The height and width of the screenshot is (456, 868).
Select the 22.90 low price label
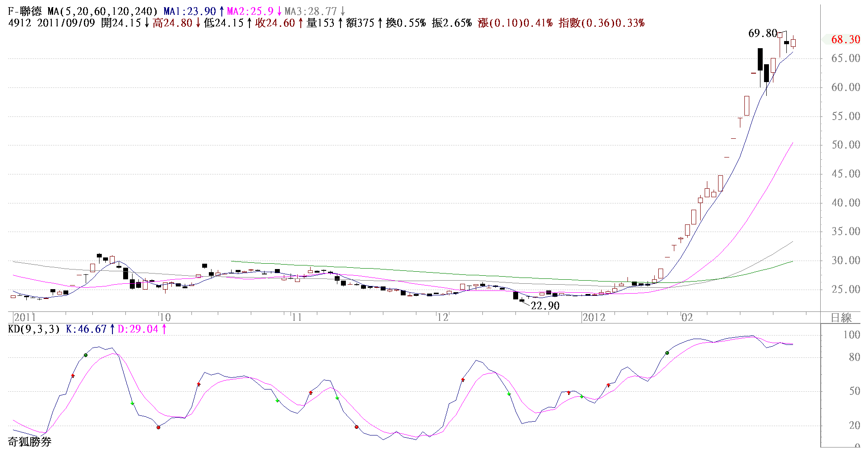(x=545, y=306)
